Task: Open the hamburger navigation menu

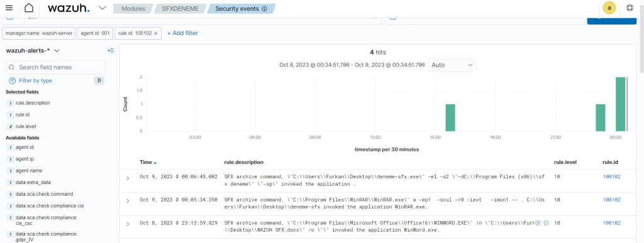Action: [x=9, y=8]
